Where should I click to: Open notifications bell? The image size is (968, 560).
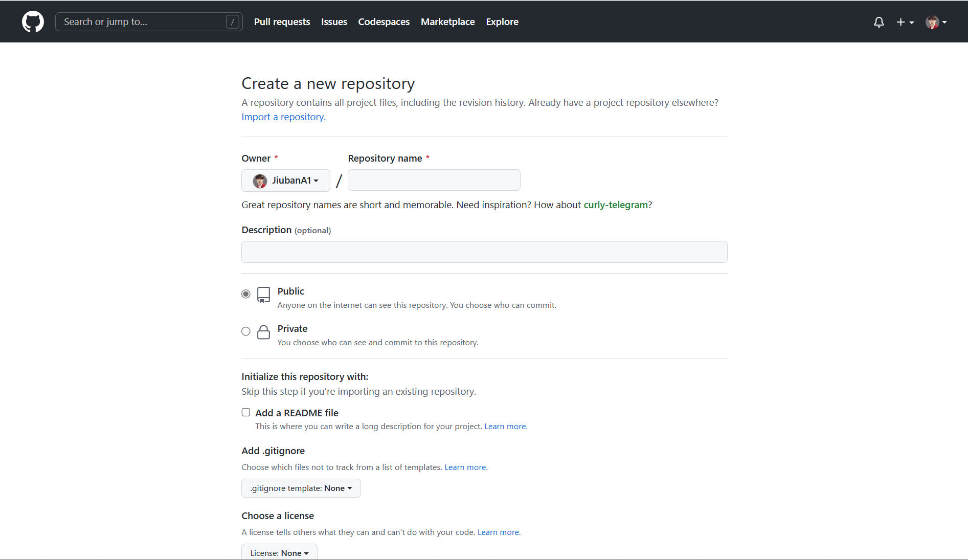tap(879, 22)
